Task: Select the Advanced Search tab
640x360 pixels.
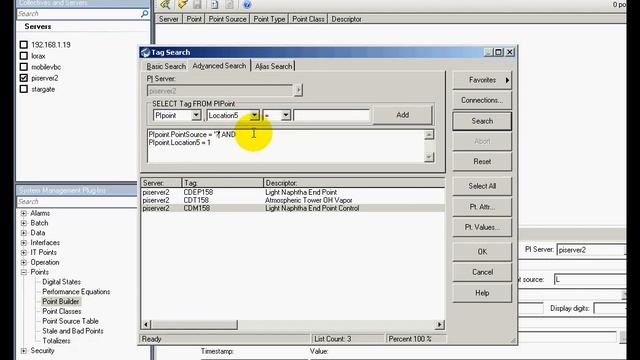Action: pos(219,66)
